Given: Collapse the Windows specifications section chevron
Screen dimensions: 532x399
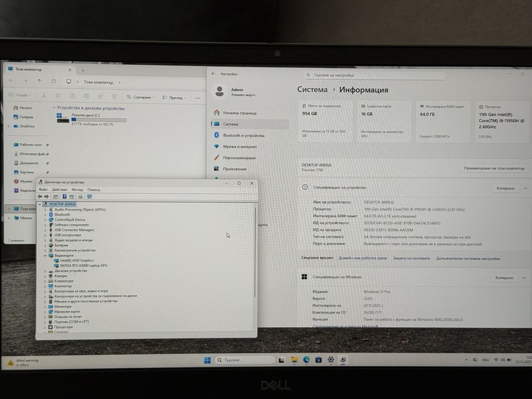Looking at the screenshot, I should point(524,278).
